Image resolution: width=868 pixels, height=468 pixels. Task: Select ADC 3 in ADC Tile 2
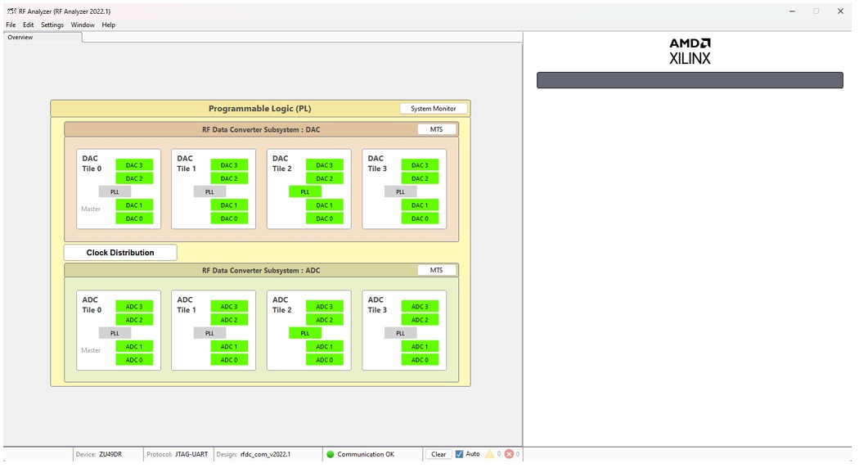pos(325,306)
